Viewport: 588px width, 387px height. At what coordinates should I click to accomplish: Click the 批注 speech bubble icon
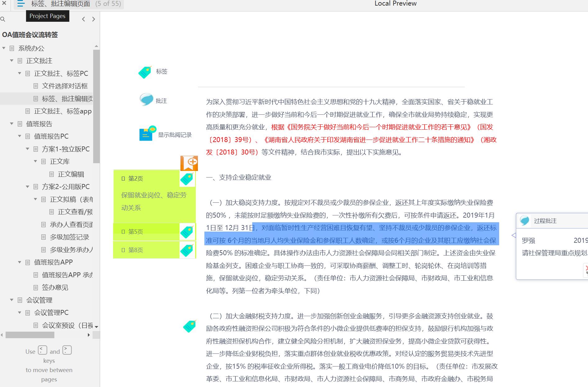pyautogui.click(x=146, y=100)
